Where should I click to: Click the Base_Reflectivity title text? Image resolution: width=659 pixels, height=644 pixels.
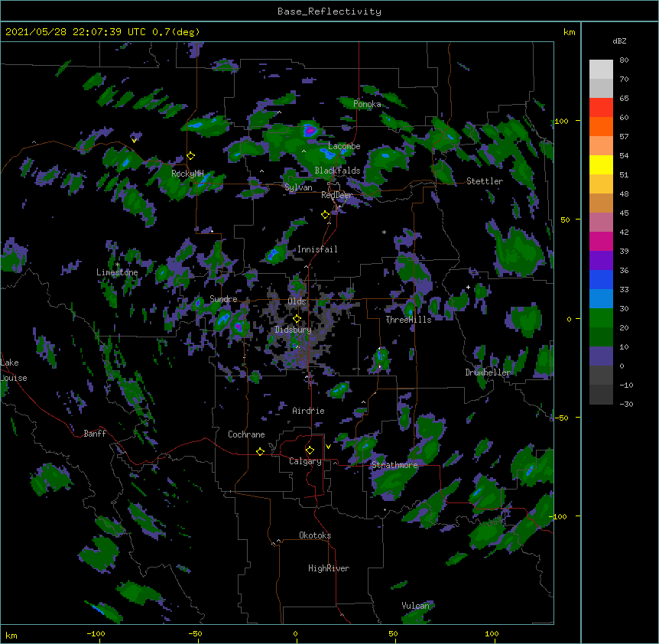(x=329, y=11)
